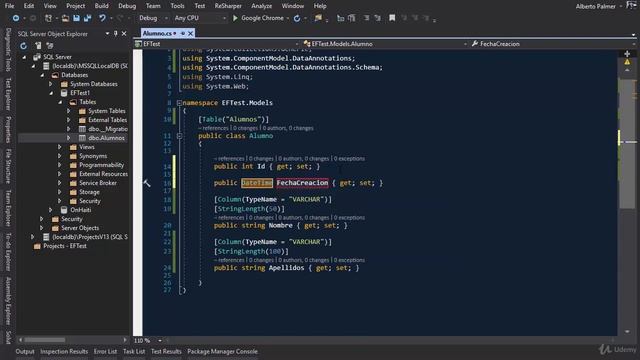Click the highlighted DateTime type in code

[257, 183]
